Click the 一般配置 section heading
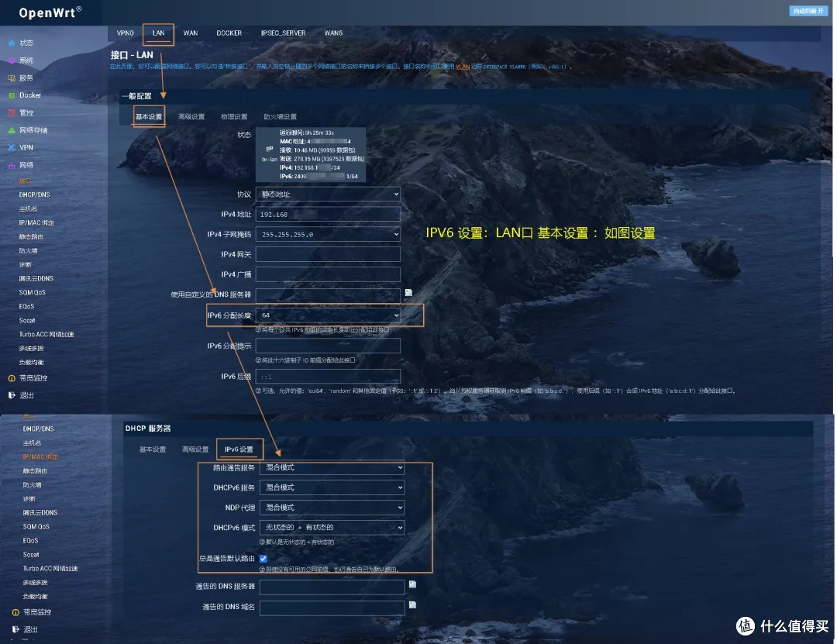Image resolution: width=837 pixels, height=644 pixels. 136,96
